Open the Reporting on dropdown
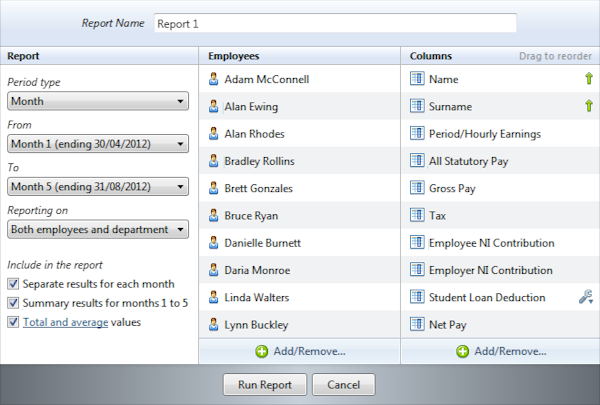Screen dimensions: 600x405 click(x=97, y=229)
